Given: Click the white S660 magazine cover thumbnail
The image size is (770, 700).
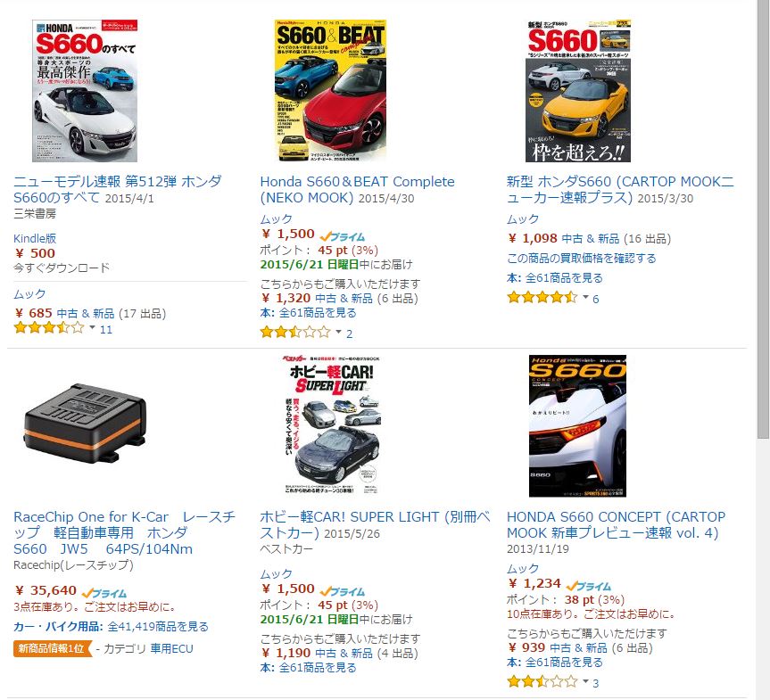Looking at the screenshot, I should [85, 91].
